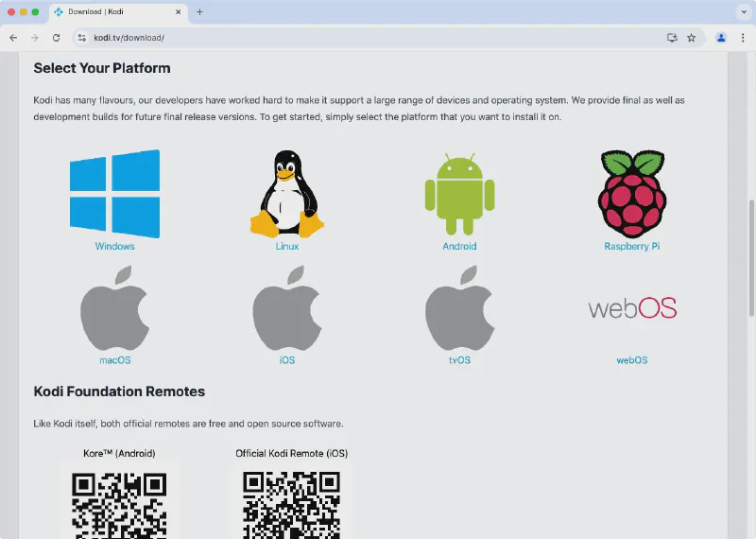The height and width of the screenshot is (539, 756).
Task: Select the macOS Apple logo
Action: click(x=114, y=308)
